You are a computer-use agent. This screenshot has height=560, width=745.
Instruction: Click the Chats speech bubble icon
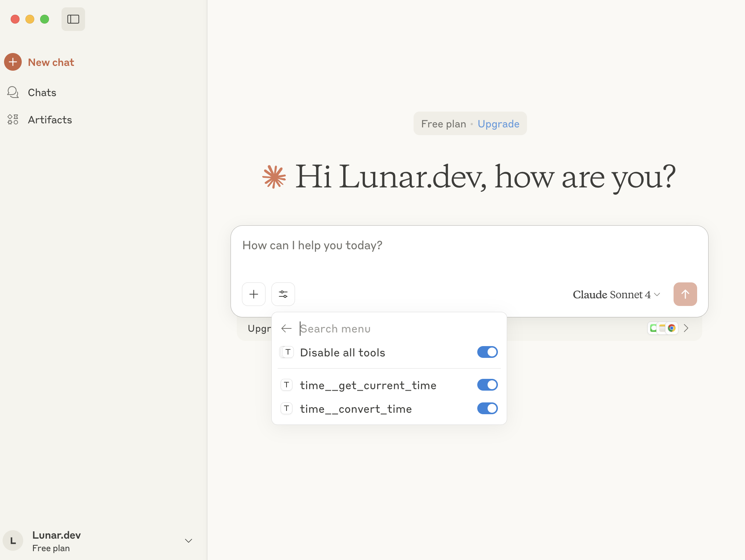click(13, 92)
